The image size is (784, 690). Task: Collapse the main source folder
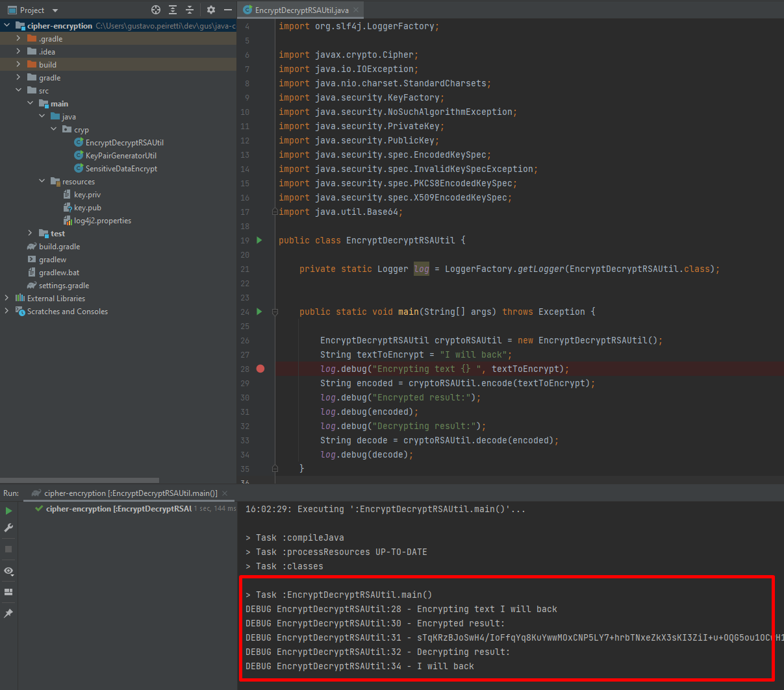pyautogui.click(x=30, y=103)
